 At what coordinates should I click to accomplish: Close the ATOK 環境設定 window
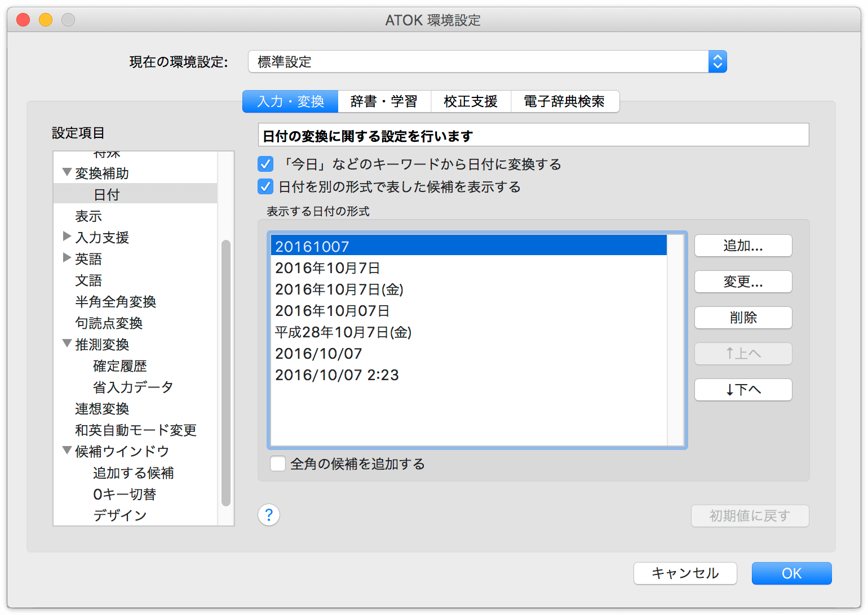point(23,20)
